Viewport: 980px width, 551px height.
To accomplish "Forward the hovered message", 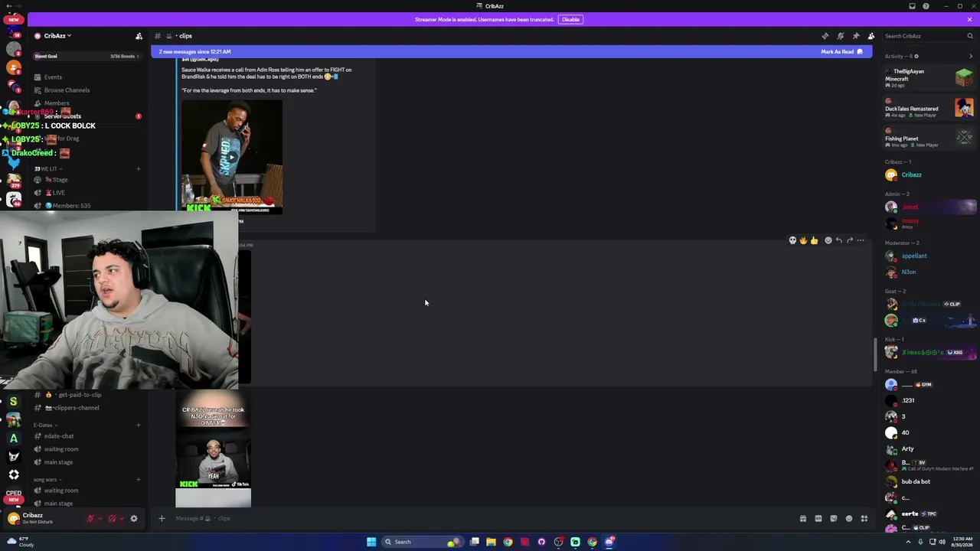I will 850,240.
